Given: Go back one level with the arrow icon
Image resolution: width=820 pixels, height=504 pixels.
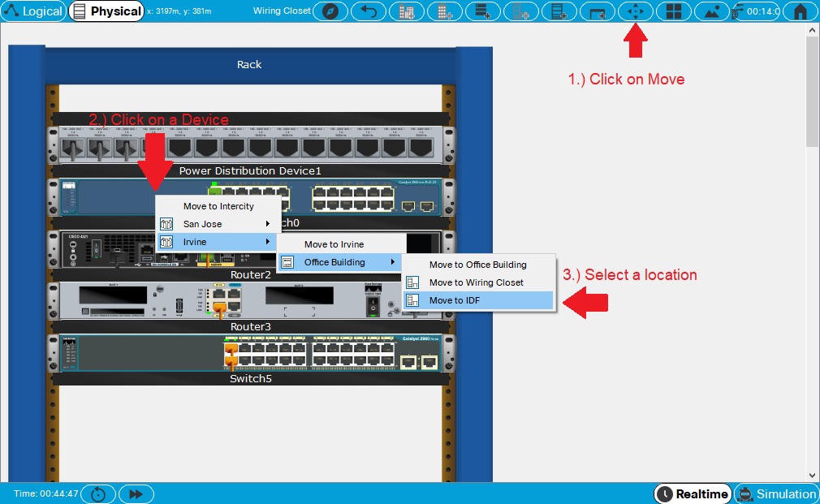Looking at the screenshot, I should pos(368,11).
